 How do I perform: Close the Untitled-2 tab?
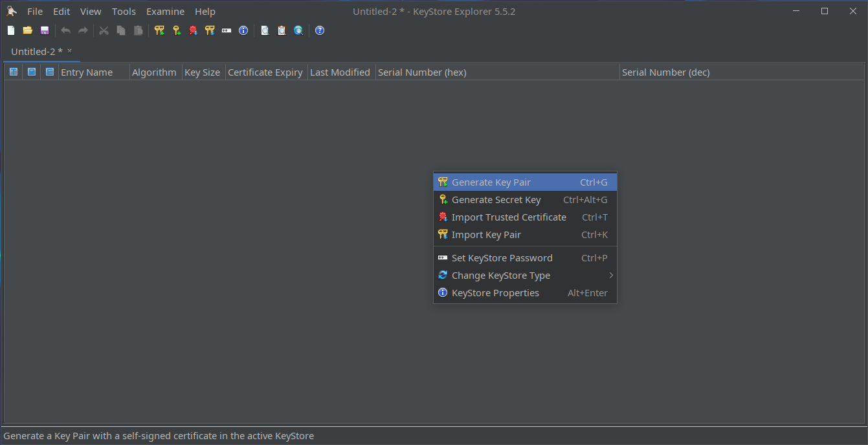pos(70,50)
